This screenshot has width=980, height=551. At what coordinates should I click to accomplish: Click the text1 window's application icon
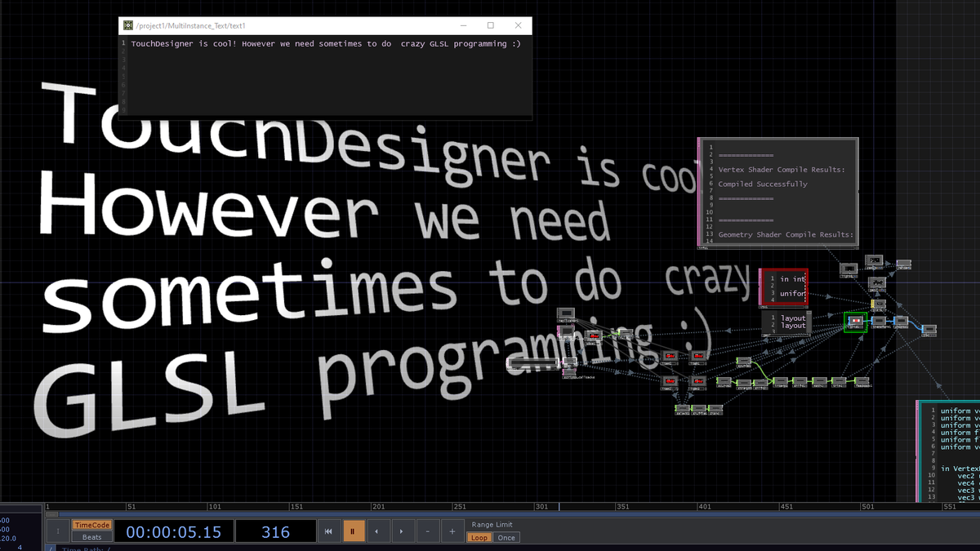(128, 26)
